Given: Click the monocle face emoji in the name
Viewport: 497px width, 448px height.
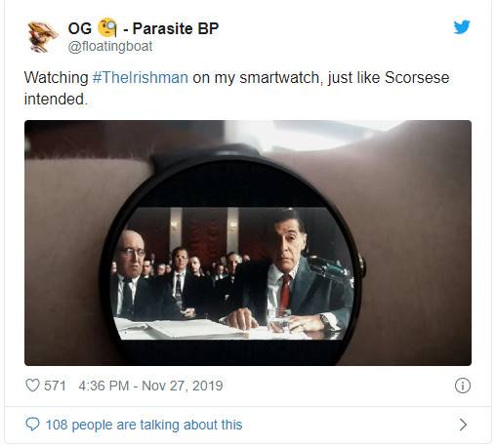Looking at the screenshot, I should [107, 27].
